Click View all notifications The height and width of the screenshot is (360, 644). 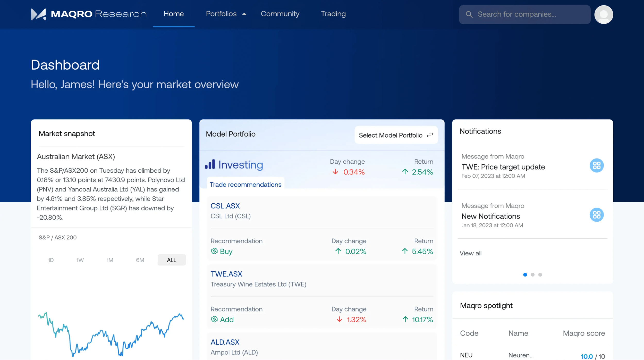(x=470, y=253)
